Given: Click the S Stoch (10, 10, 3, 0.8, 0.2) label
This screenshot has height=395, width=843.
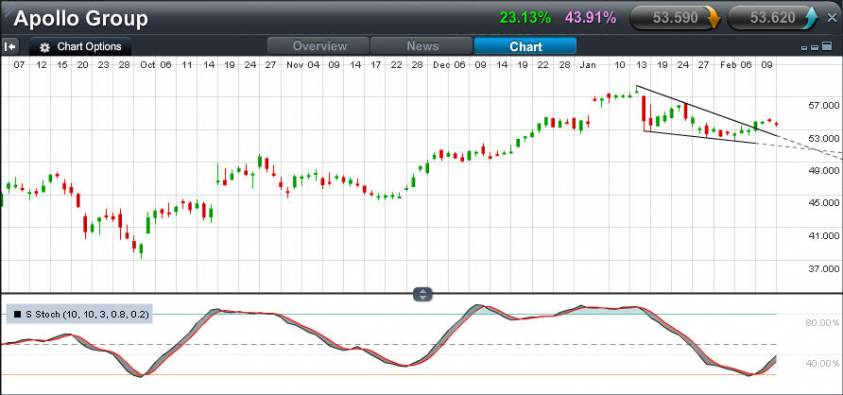Looking at the screenshot, I should (87, 314).
